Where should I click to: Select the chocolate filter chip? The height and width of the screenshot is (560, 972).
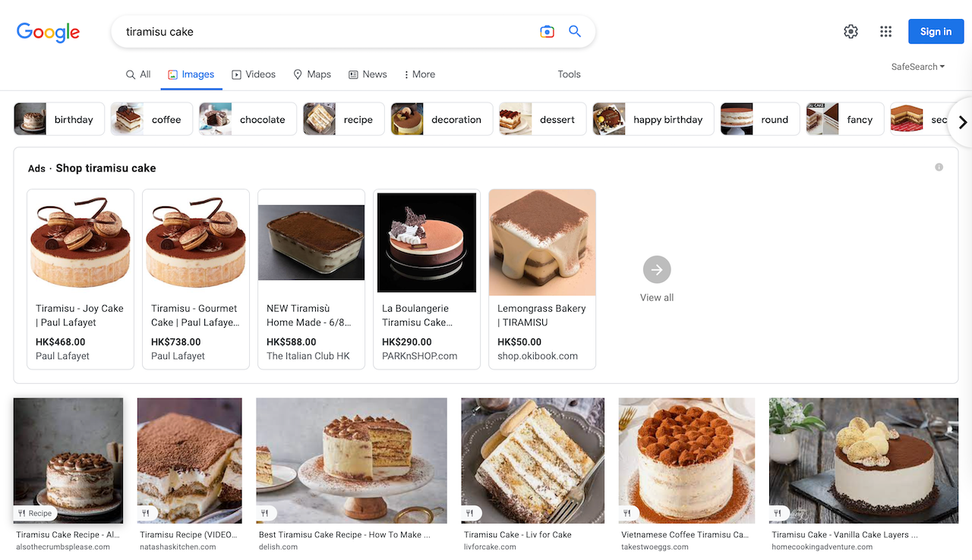248,119
